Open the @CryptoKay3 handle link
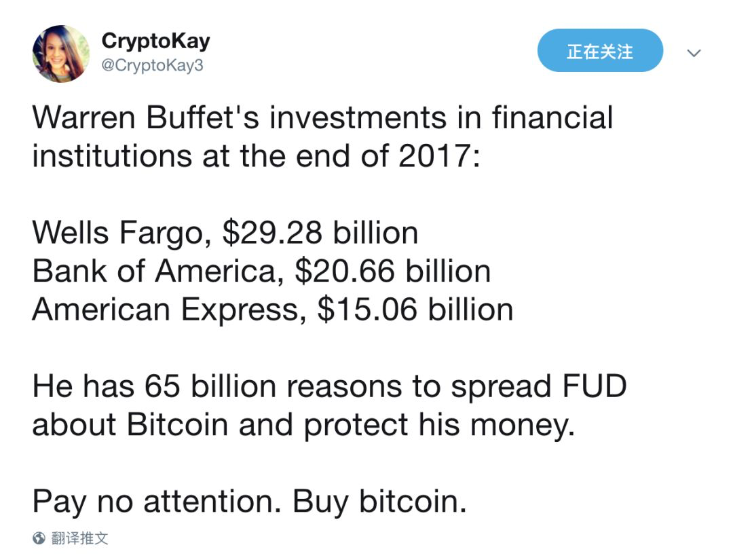This screenshot has width=733, height=560. (152, 65)
